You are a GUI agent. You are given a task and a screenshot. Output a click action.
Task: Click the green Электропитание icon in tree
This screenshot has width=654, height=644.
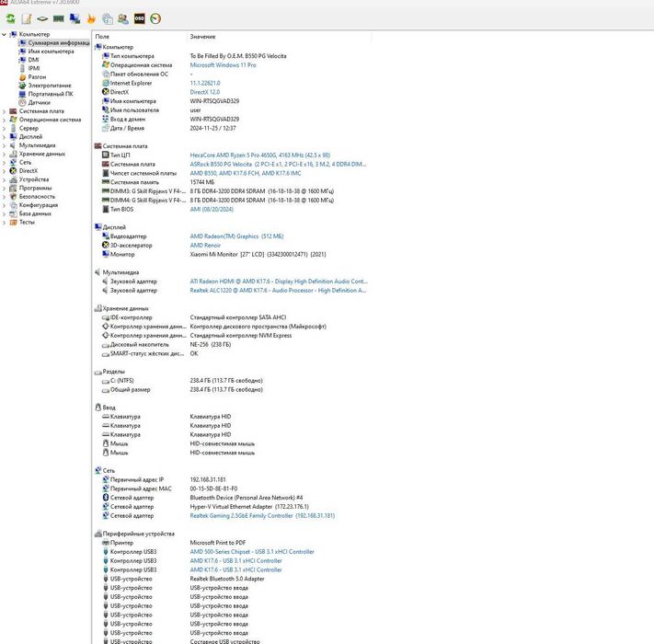[x=22, y=86]
